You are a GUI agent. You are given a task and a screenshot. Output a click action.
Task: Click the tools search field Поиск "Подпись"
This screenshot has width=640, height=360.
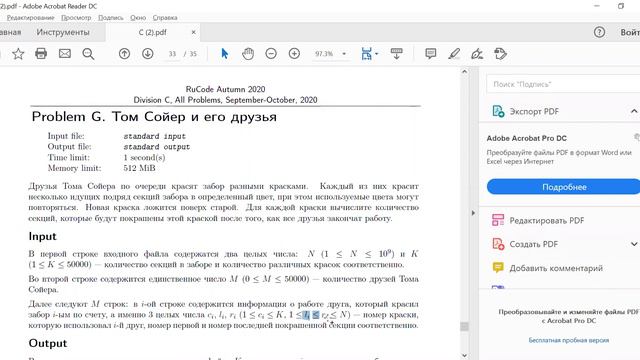pos(563,84)
